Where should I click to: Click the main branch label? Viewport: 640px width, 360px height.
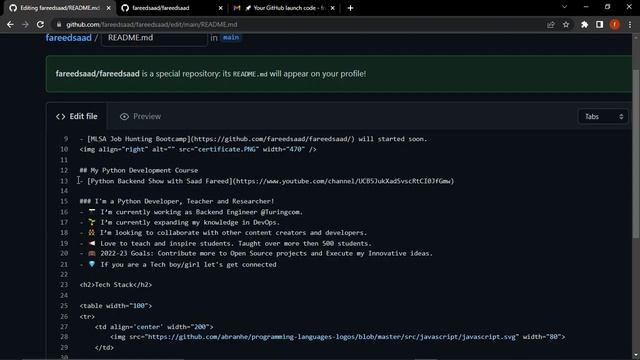tap(231, 38)
